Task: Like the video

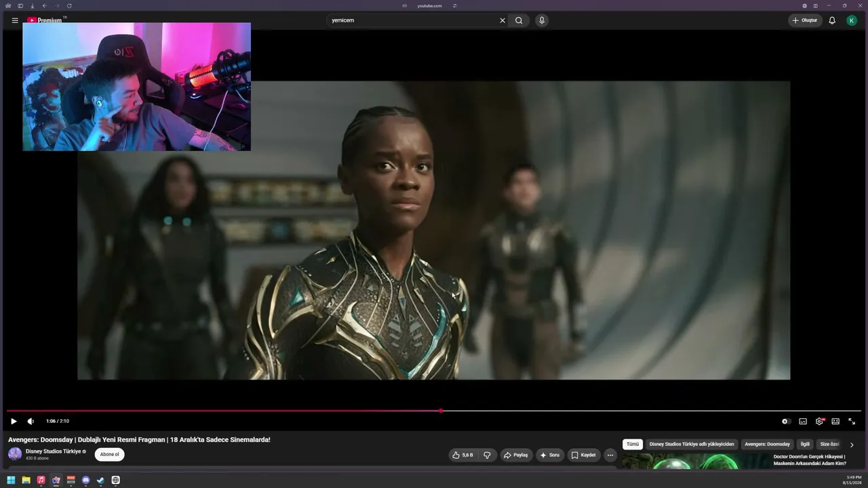Action: tap(463, 455)
